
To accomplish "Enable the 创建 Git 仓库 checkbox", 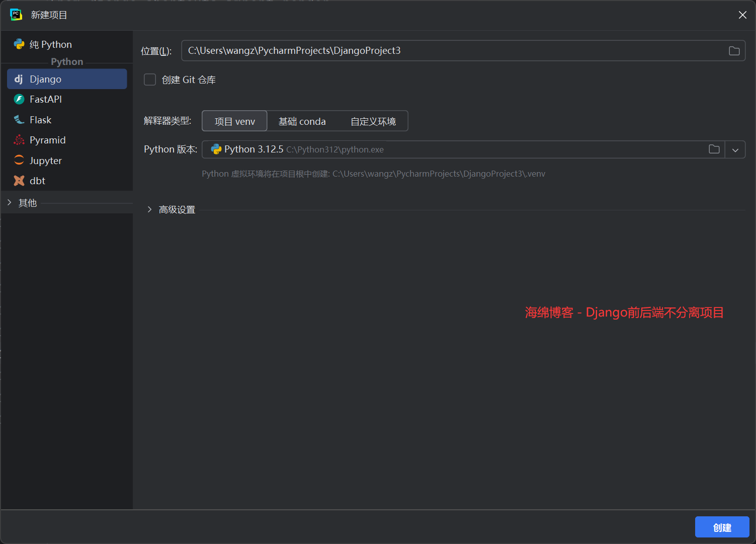I will click(150, 80).
